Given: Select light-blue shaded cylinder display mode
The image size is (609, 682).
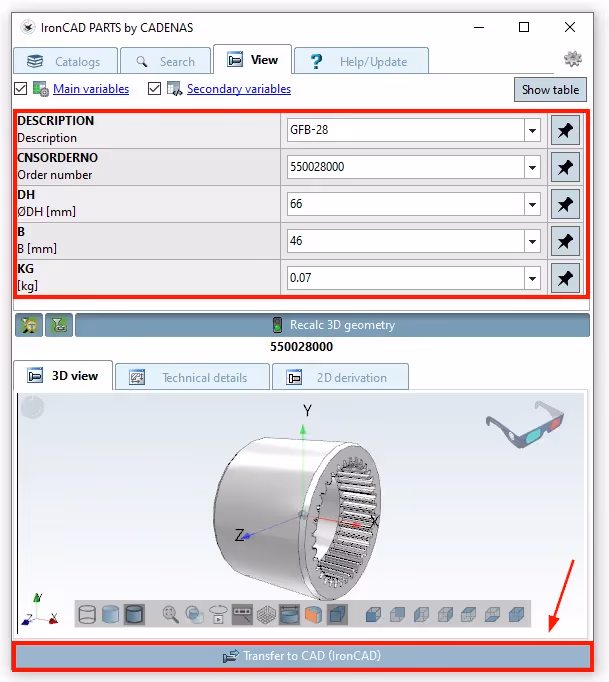Looking at the screenshot, I should click(x=110, y=614).
